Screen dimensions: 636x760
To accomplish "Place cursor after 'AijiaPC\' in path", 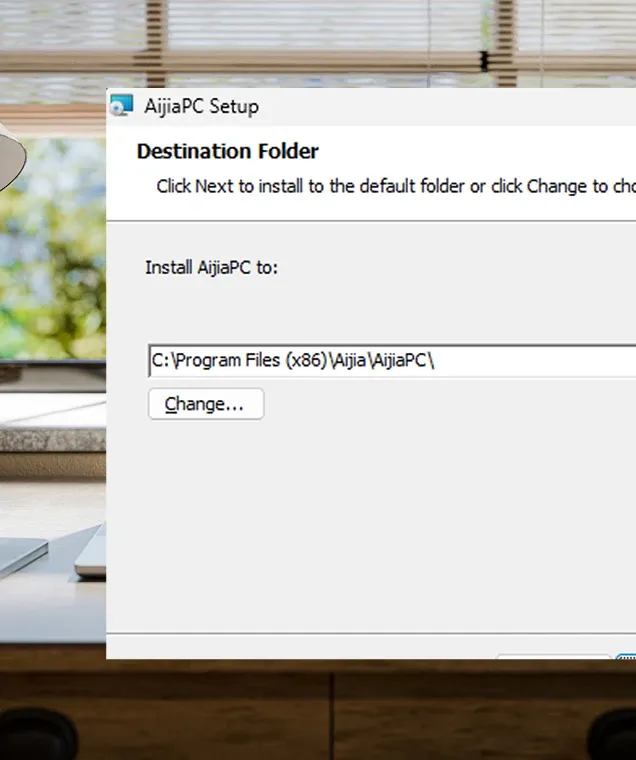I will [x=436, y=361].
